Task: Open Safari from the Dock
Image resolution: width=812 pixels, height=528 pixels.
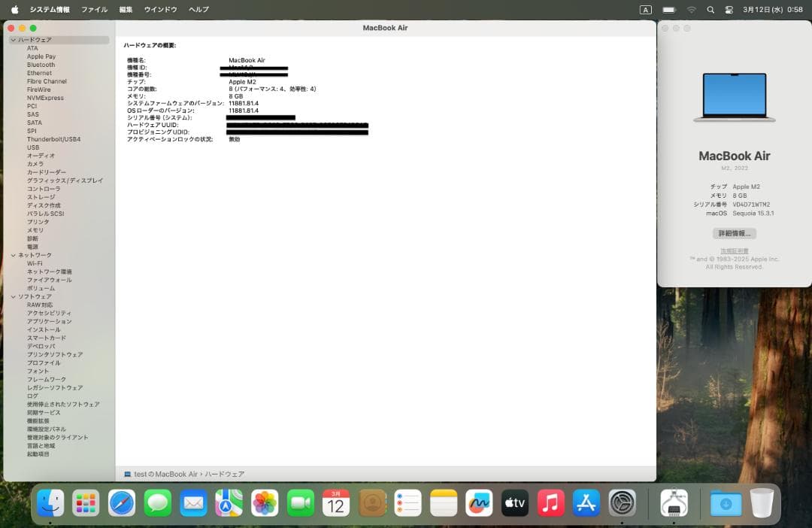Action: (122, 503)
